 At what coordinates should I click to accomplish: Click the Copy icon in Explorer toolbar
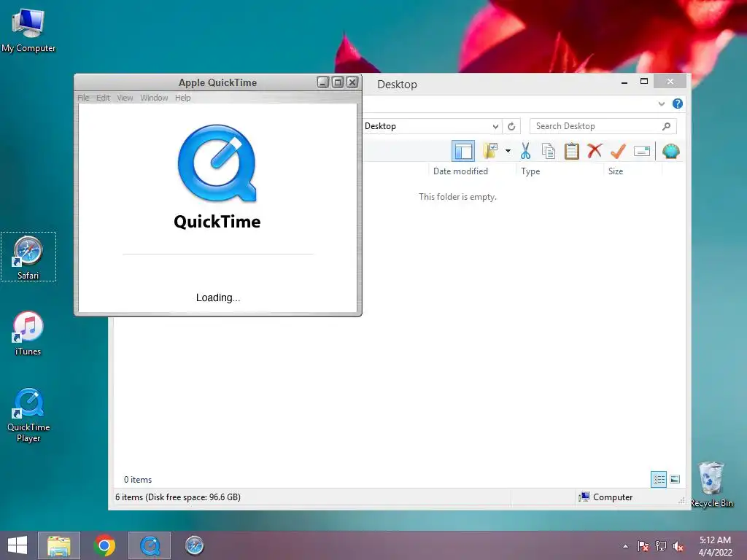[x=549, y=151]
